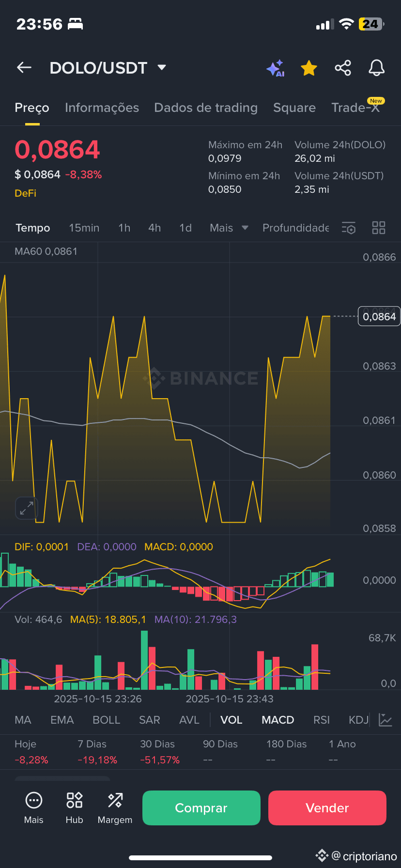Tap the Mínimo em 24h value 0,0850

pos(225,189)
